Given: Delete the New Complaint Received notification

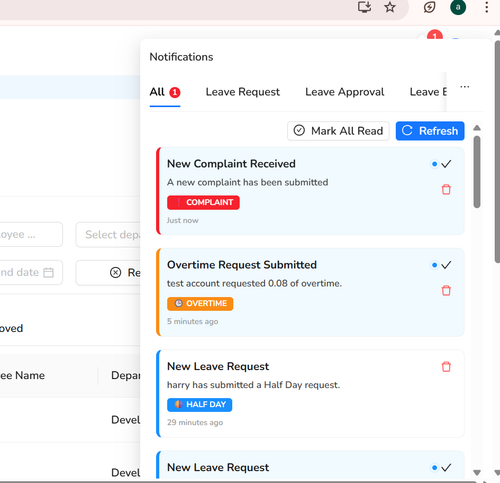Looking at the screenshot, I should coord(446,189).
